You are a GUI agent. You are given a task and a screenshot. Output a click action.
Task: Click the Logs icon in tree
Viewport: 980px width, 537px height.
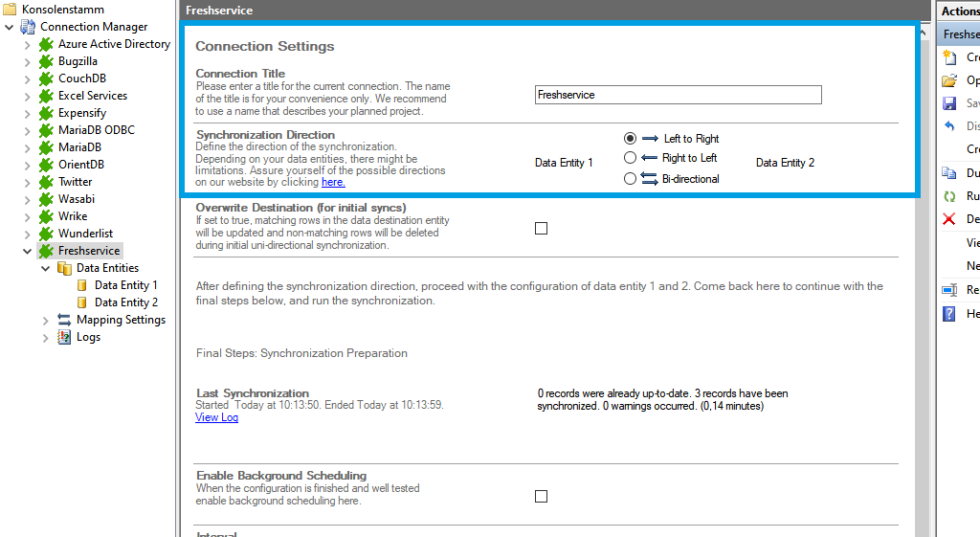(x=64, y=337)
